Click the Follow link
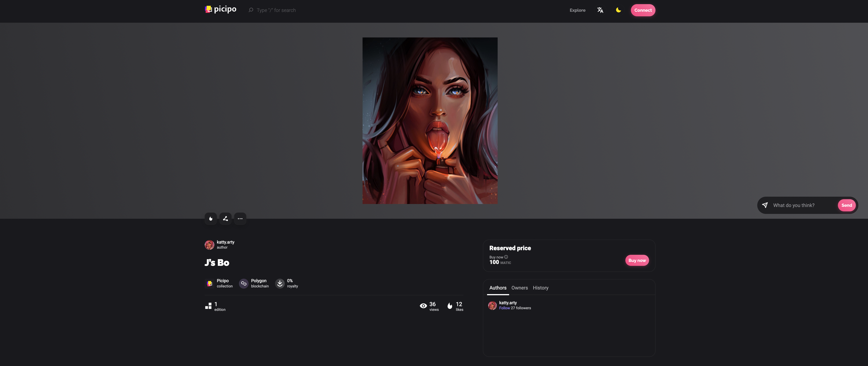This screenshot has width=868, height=366. click(504, 308)
